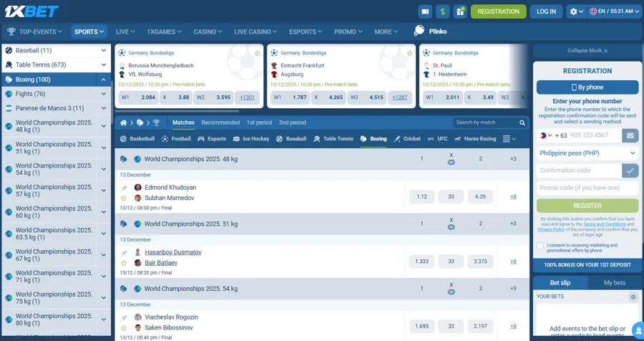Image resolution: width=644 pixels, height=341 pixels.
Task: Open the +63 country code selector
Action: pyautogui.click(x=552, y=135)
